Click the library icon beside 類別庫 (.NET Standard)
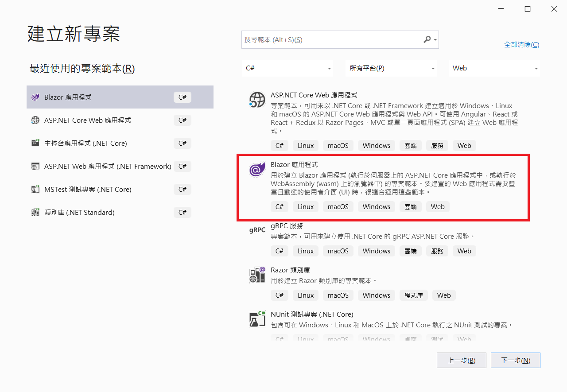 point(35,212)
